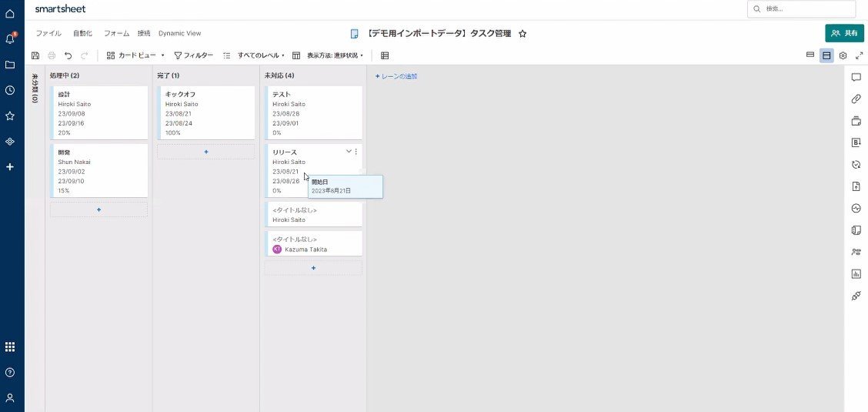Star the sheet title as favorite
This screenshot has height=412, width=868.
(522, 34)
